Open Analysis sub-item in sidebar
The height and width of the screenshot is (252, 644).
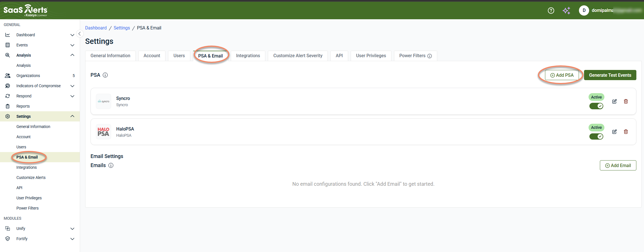[23, 65]
